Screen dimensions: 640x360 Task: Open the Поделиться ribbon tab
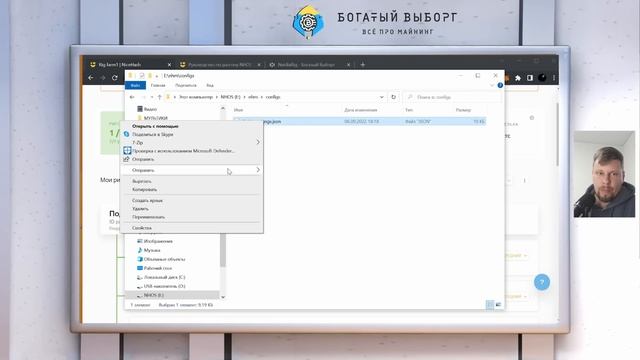click(186, 85)
